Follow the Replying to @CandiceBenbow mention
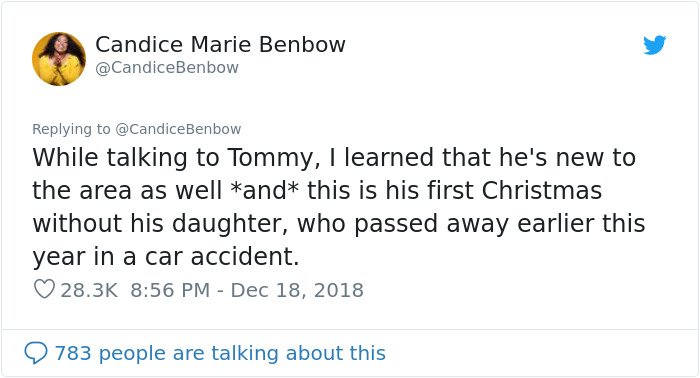 pyautogui.click(x=178, y=129)
